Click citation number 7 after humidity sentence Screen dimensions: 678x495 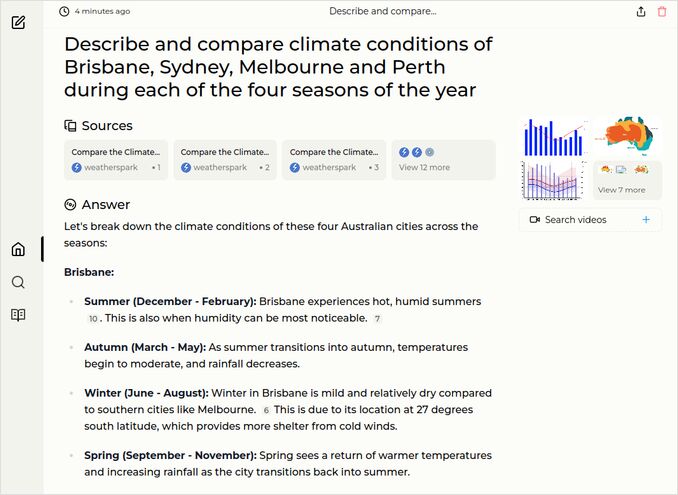click(377, 319)
